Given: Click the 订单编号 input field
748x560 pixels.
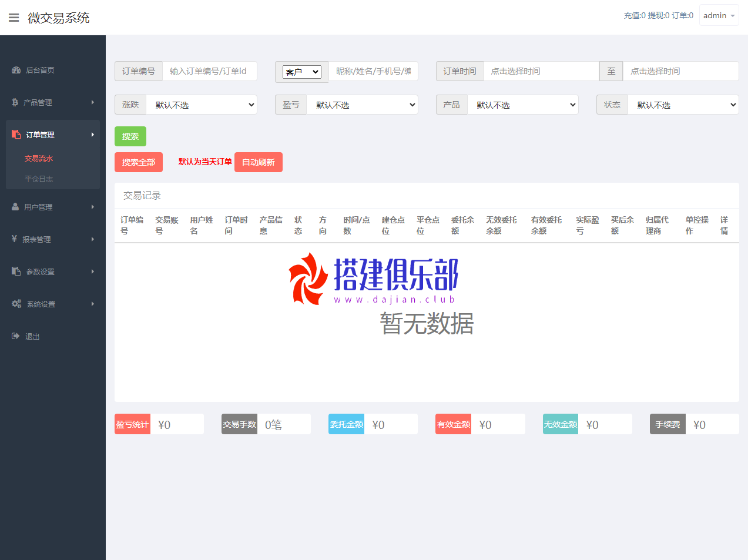Looking at the screenshot, I should click(210, 71).
